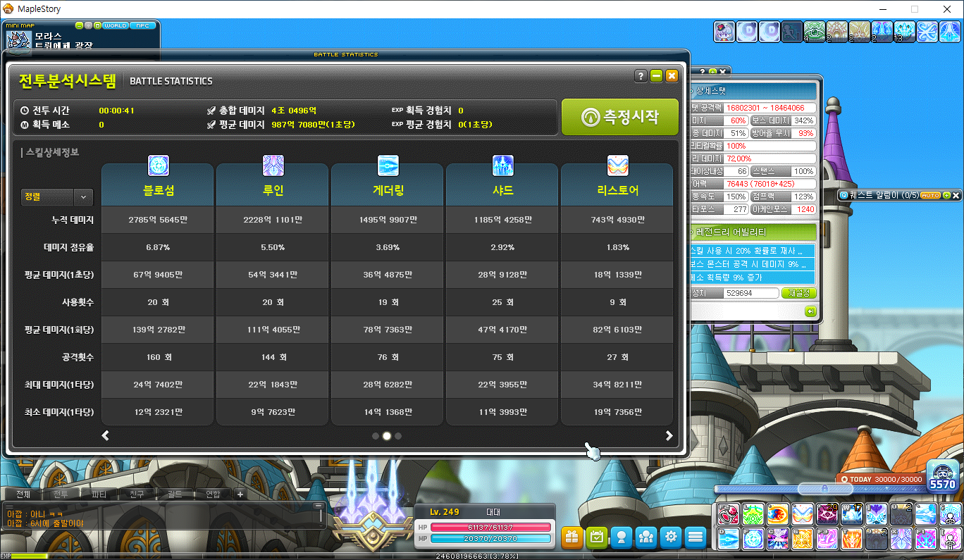Image resolution: width=964 pixels, height=560 pixels.
Task: Open the Maple calendar icon beside the gift box
Action: pyautogui.click(x=596, y=537)
